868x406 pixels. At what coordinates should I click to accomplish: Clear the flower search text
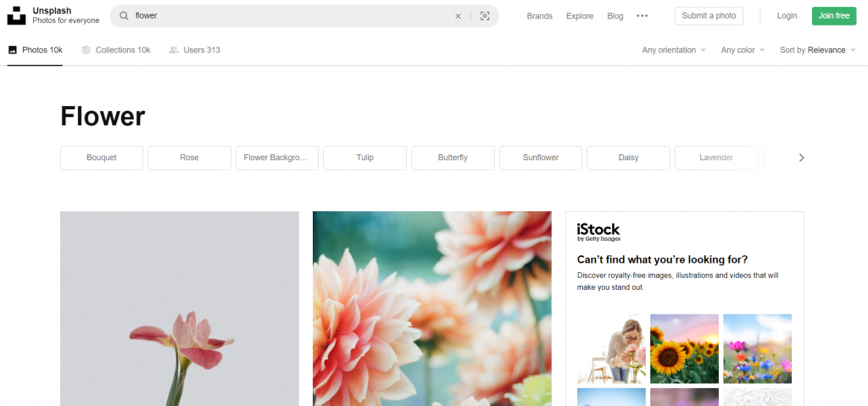point(458,16)
